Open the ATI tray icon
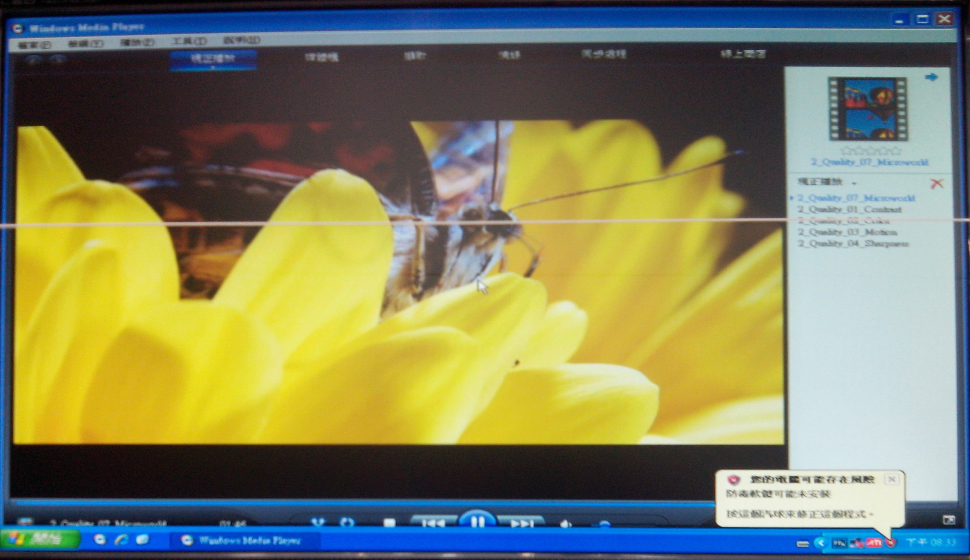Viewport: 970px width, 560px height. coord(874,543)
